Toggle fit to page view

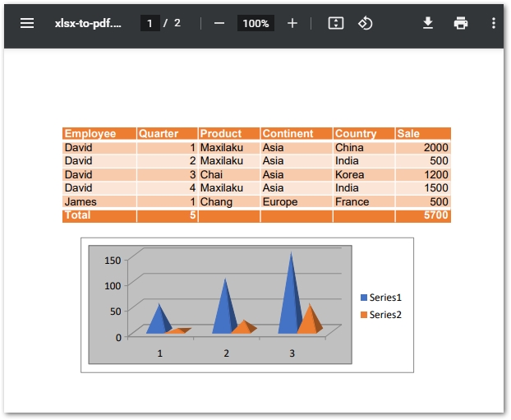[335, 23]
